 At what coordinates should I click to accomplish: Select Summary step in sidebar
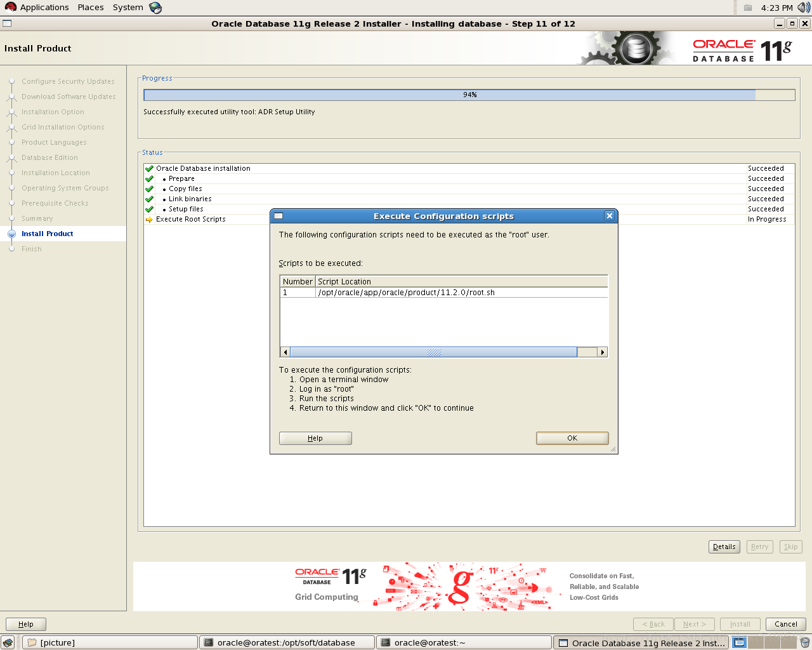(37, 218)
